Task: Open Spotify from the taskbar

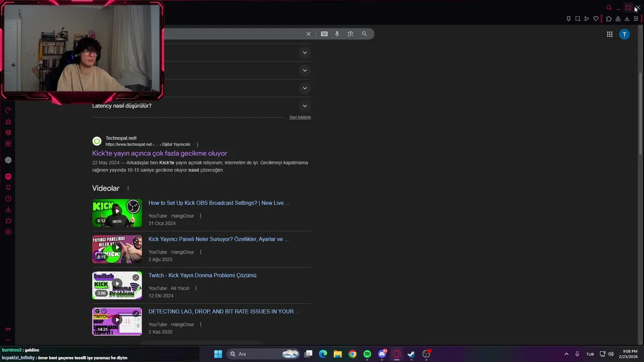Action: (367, 354)
